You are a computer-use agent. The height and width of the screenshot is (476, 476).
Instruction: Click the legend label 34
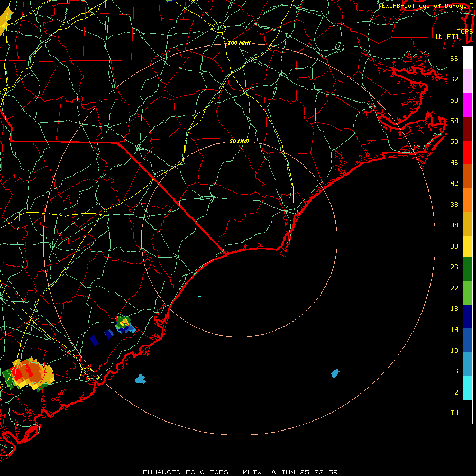coord(454,225)
